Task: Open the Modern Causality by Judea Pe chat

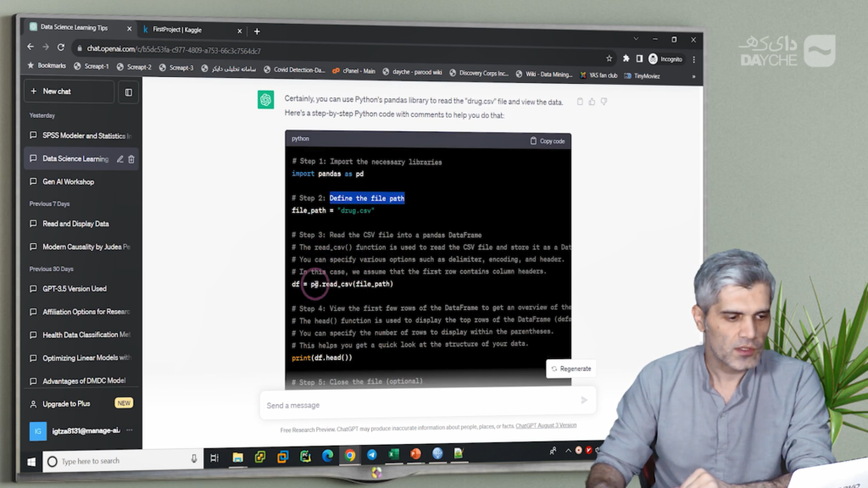Action: coord(81,247)
